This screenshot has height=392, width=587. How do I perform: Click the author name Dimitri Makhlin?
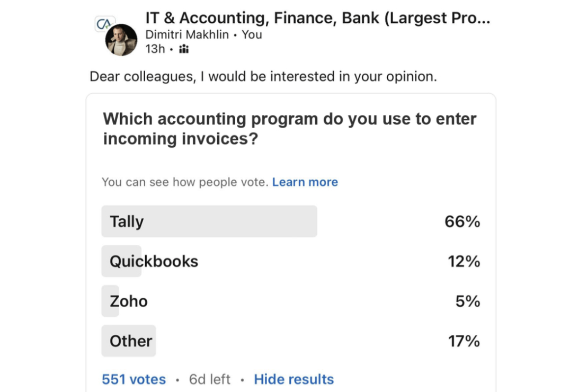coord(187,34)
